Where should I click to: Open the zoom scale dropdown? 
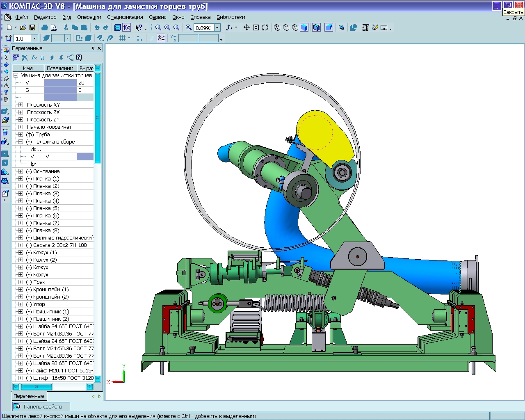(x=217, y=28)
